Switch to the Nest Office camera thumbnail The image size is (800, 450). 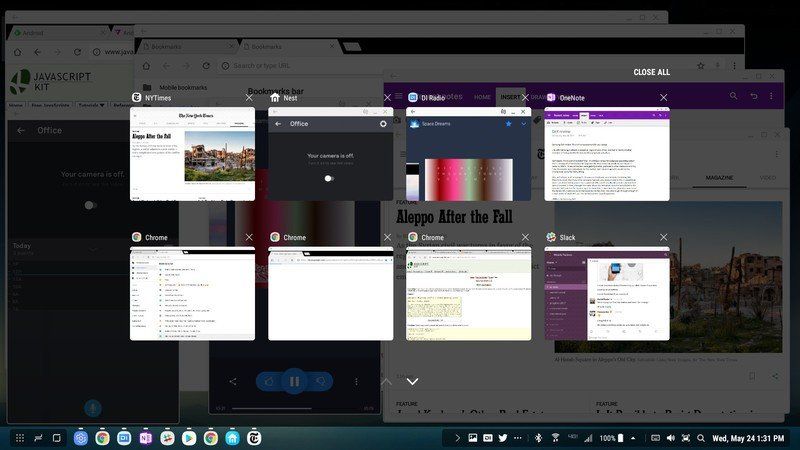point(331,154)
